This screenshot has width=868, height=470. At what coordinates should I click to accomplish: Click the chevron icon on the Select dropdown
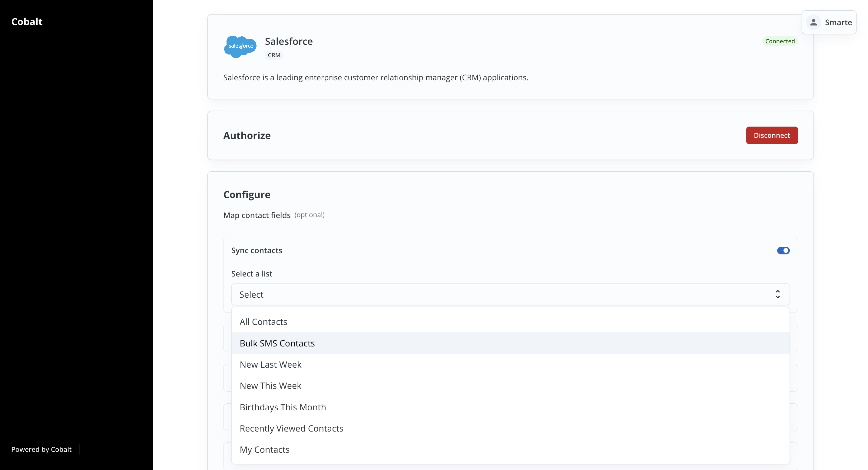tap(777, 294)
